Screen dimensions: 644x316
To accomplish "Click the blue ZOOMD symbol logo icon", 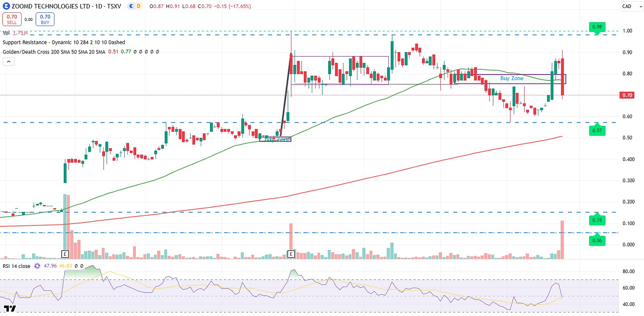I will click(x=7, y=6).
